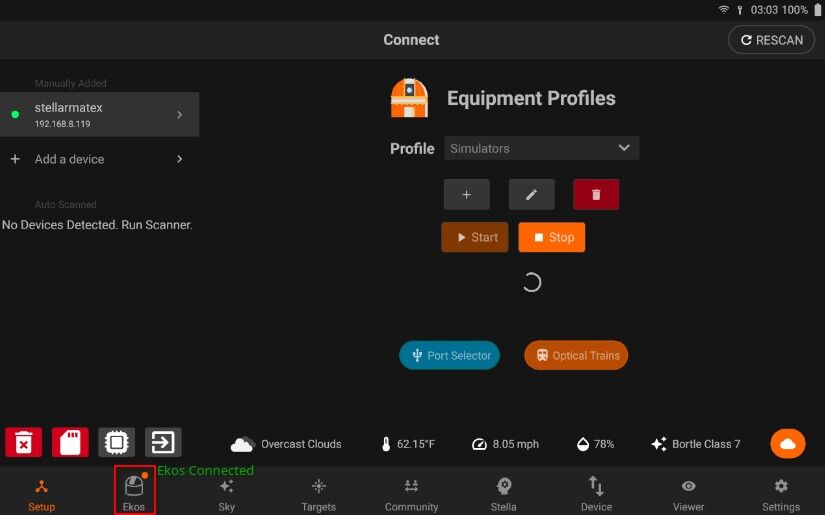Edit the Simulators profile with pencil icon
Viewport: 825px width, 515px height.
[x=531, y=195]
